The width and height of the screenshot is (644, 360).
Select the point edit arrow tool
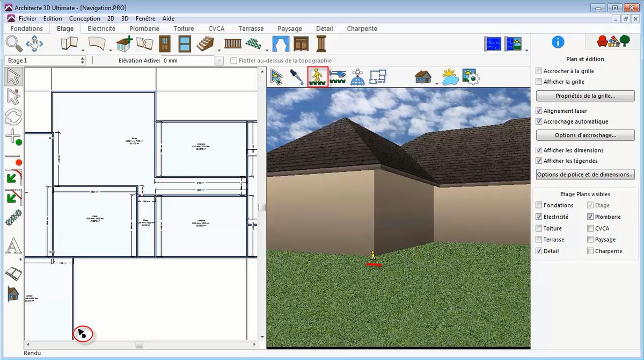coord(13,97)
